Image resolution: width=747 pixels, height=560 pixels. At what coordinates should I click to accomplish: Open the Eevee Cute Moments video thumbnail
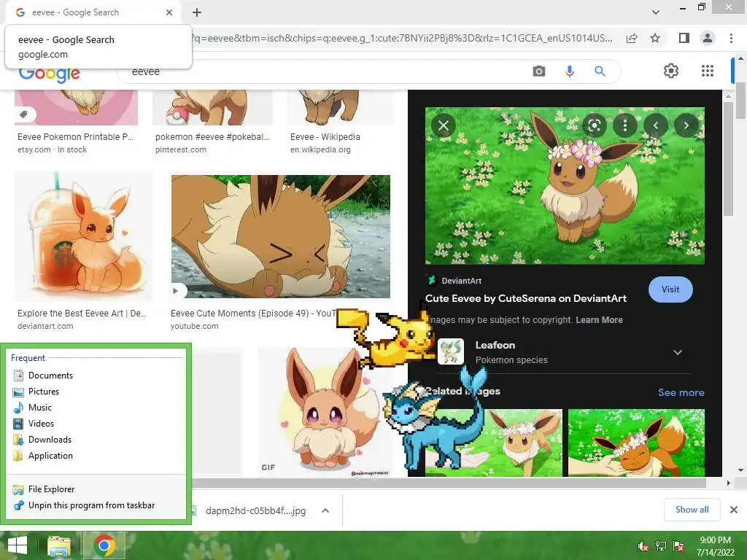tap(281, 237)
